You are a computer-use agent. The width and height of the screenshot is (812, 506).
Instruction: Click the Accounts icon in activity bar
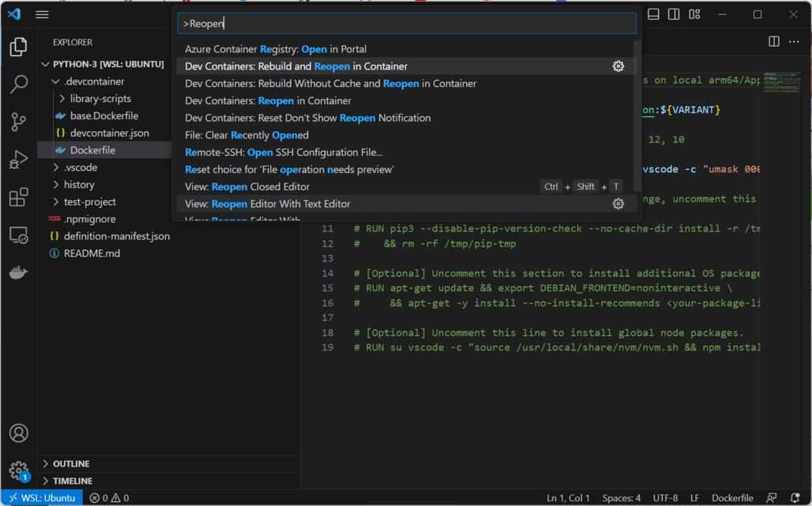[19, 433]
